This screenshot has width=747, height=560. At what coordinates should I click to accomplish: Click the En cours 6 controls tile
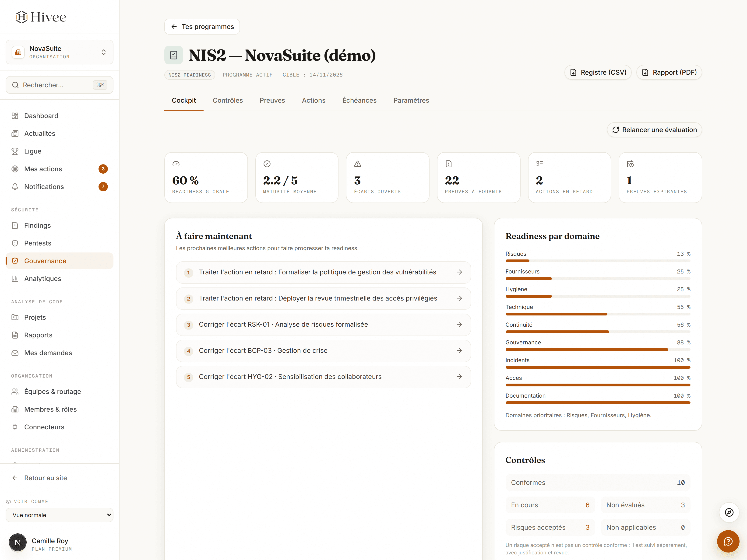coord(550,505)
